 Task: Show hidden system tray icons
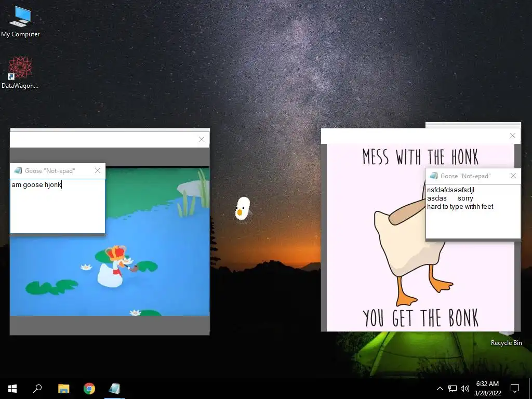click(440, 389)
